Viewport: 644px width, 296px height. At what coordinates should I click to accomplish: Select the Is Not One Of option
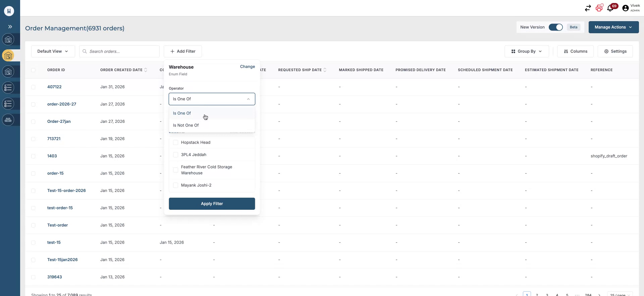pos(186,125)
